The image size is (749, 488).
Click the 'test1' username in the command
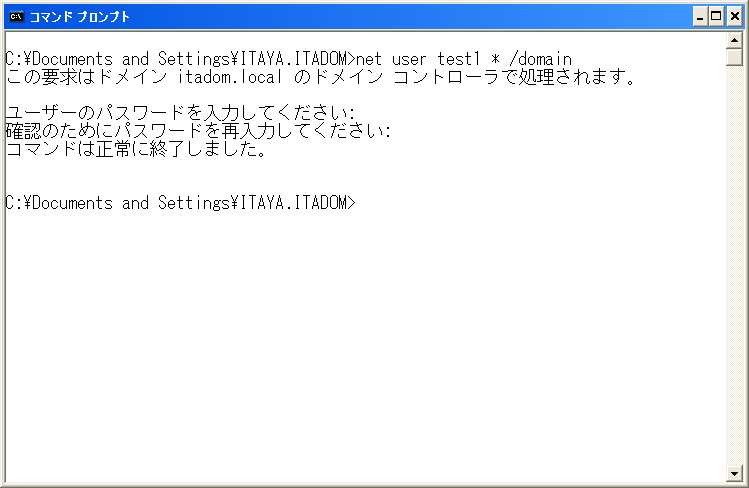click(459, 59)
